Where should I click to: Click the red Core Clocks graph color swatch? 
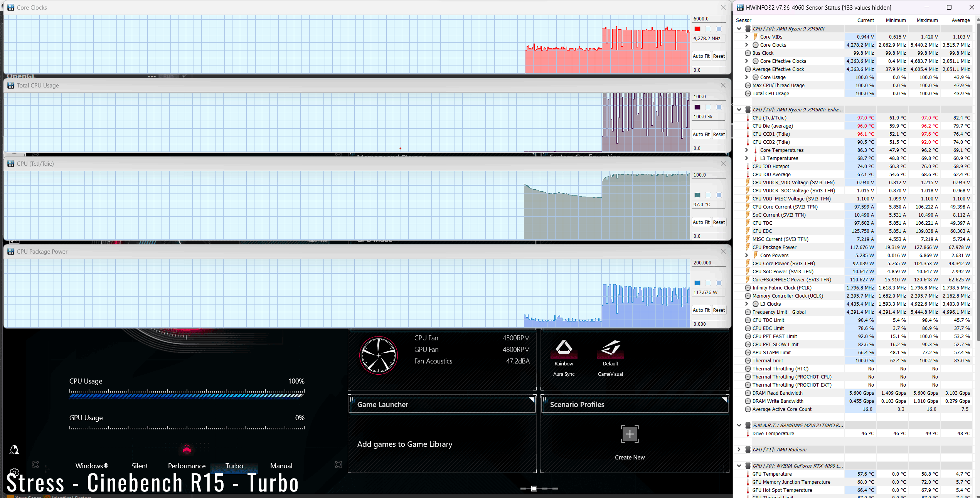tap(697, 29)
